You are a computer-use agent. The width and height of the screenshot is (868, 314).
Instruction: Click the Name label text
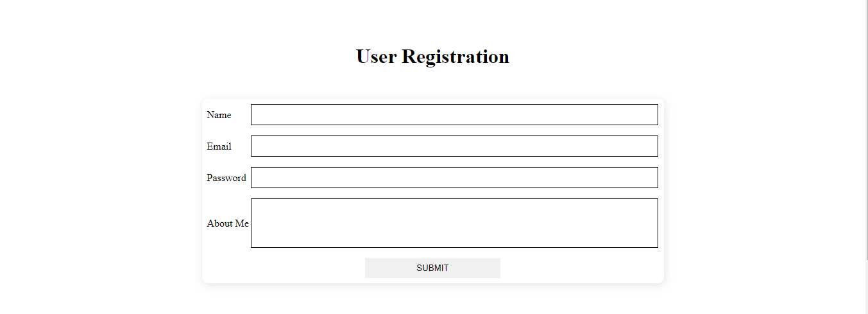(219, 115)
